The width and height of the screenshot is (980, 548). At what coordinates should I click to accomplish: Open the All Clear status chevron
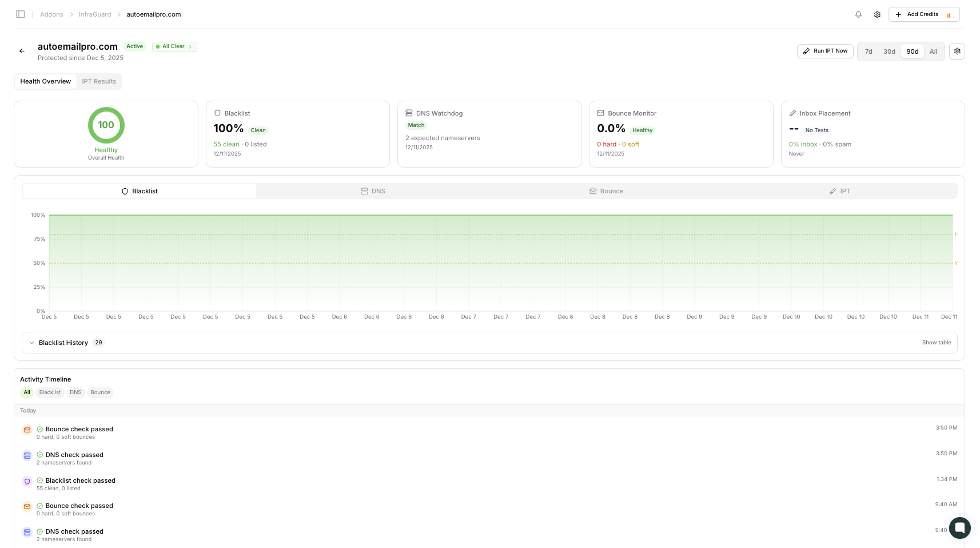point(190,46)
